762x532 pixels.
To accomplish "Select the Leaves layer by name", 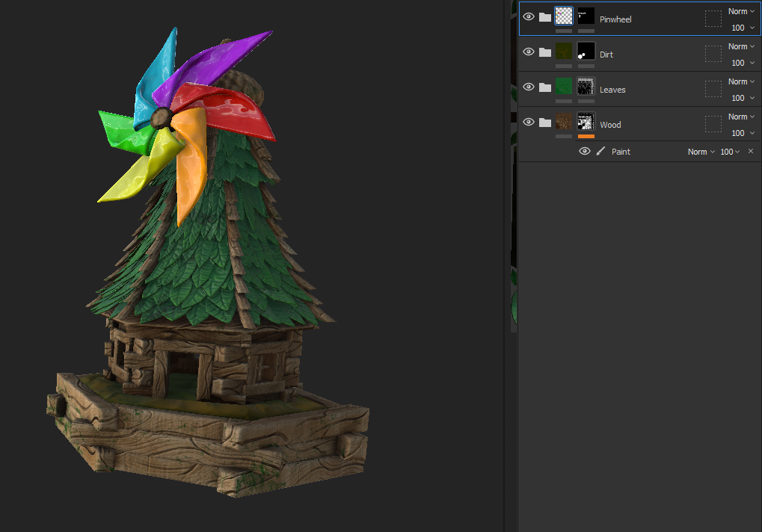I will coord(612,90).
